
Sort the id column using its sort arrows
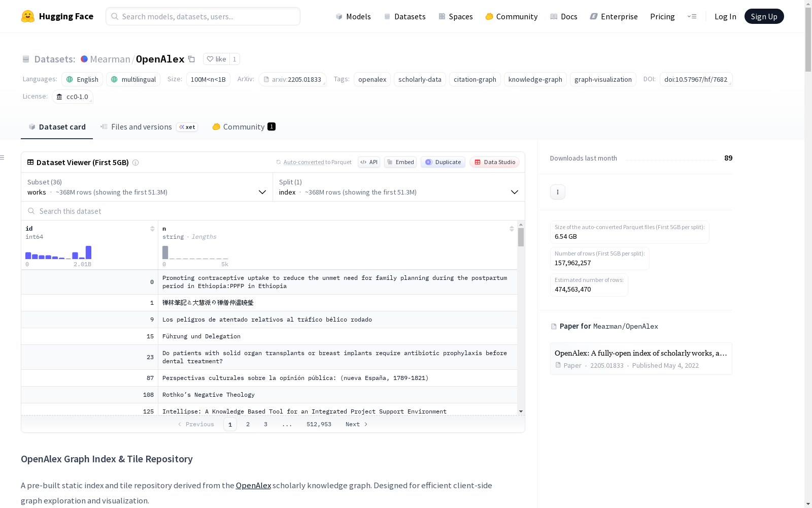pos(152,229)
